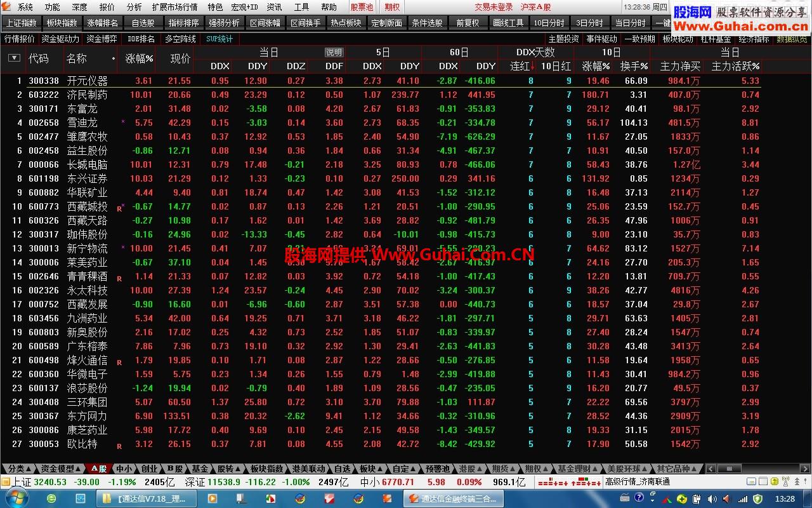Click the 通达信金融终端 taskbar item
This screenshot has width=812, height=508.
click(x=453, y=498)
